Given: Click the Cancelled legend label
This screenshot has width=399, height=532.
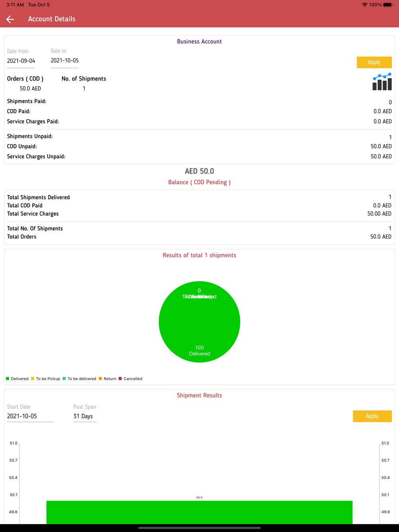Looking at the screenshot, I should click(x=133, y=379).
